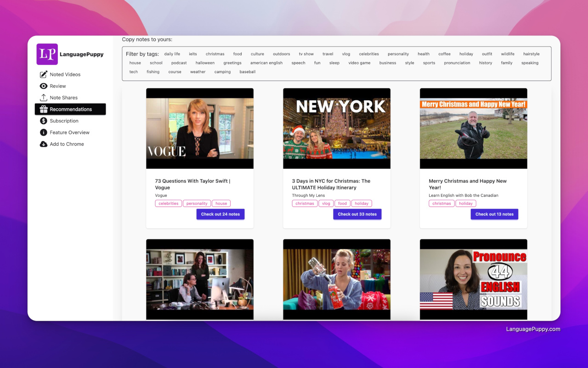This screenshot has height=368, width=588.
Task: Filter by the 'history' tag
Action: pyautogui.click(x=486, y=63)
